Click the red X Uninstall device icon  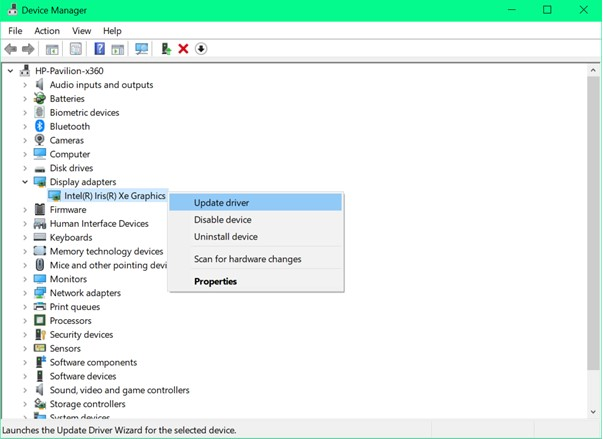tap(183, 49)
